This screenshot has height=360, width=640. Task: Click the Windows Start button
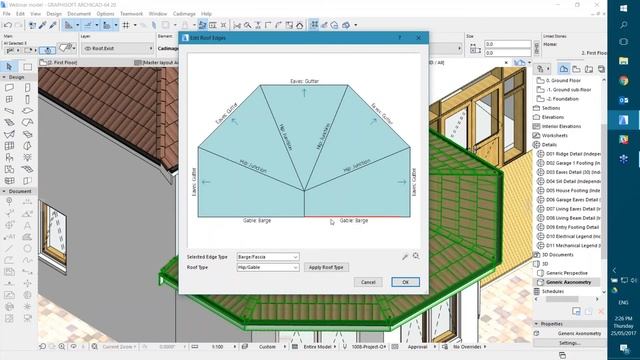(623, 9)
